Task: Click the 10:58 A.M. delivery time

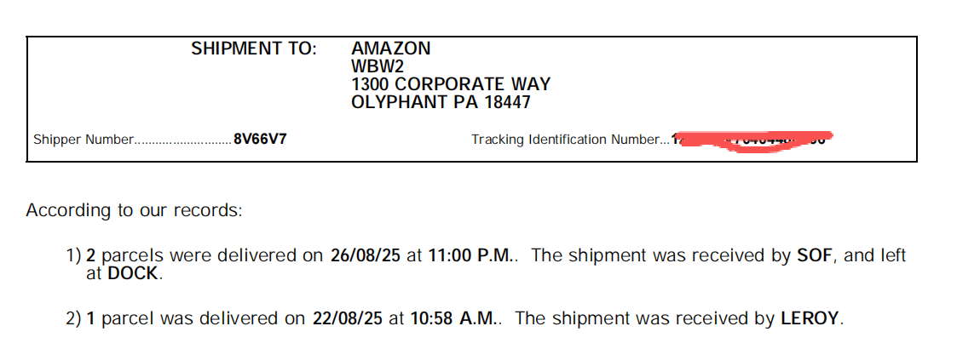Action: [458, 319]
